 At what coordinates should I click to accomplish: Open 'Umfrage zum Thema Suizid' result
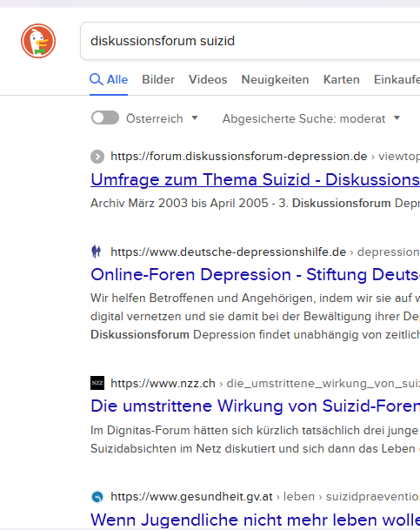tap(256, 180)
